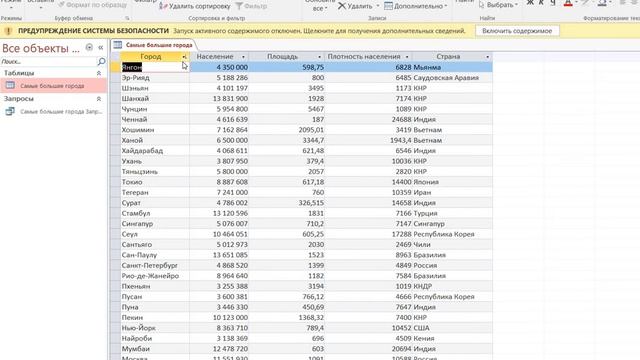Image resolution: width=640 pixels, height=360 pixels.
Task: Click the density value 14400 for Токио
Action: point(369,182)
